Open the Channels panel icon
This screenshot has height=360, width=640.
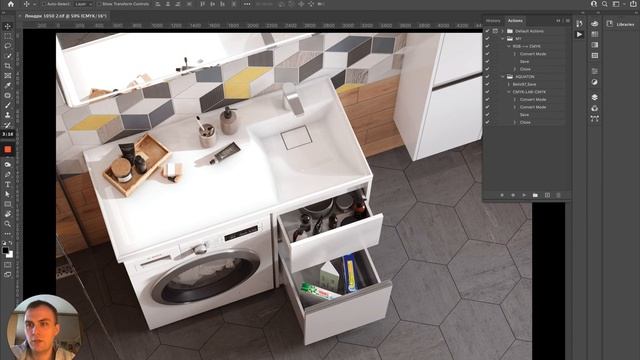(x=595, y=108)
